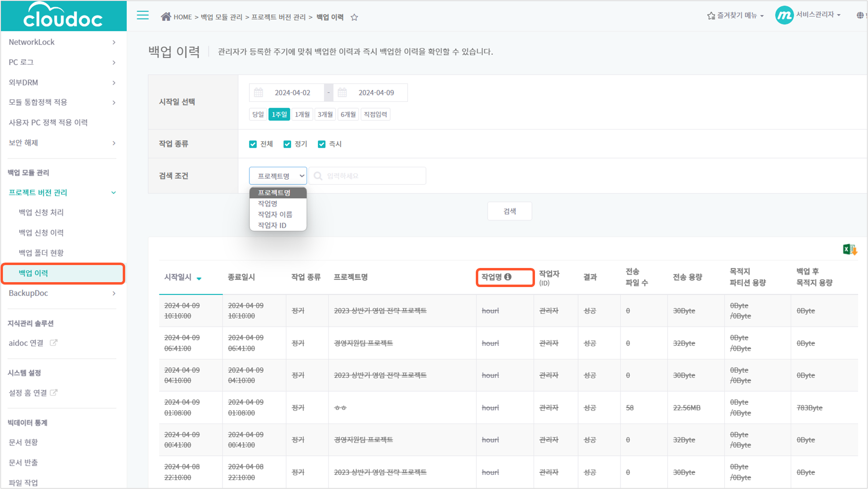Open 사용자 PC 정책 적용 이력
This screenshot has height=489, width=868.
[x=48, y=123]
